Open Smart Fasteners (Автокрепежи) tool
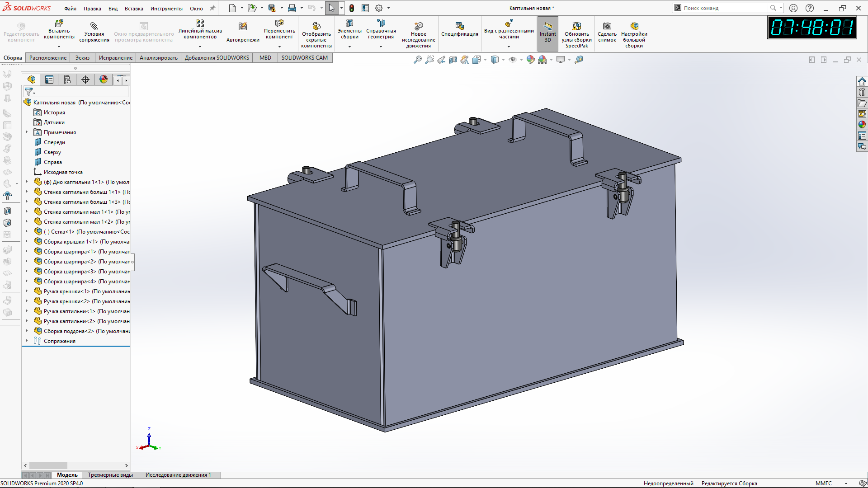This screenshot has width=868, height=488. [243, 33]
